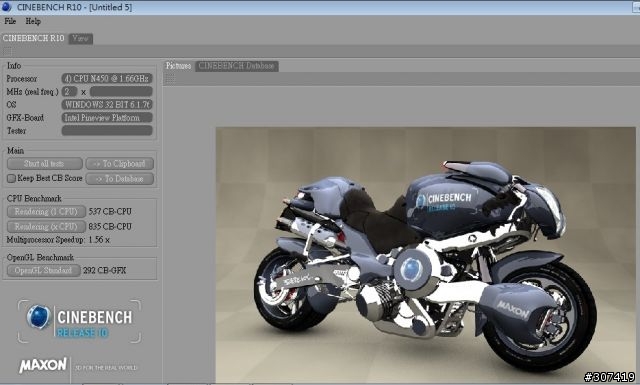
Task: Submit results with To Database button
Action: [120, 179]
